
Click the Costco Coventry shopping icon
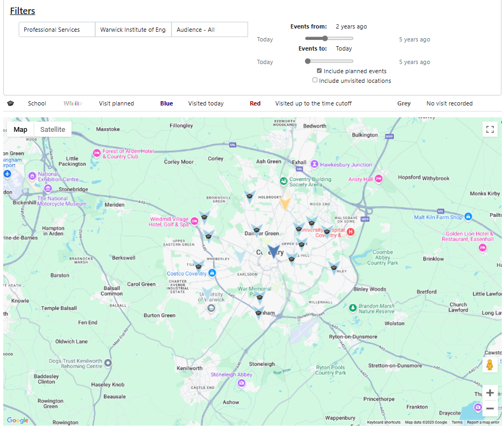(212, 273)
